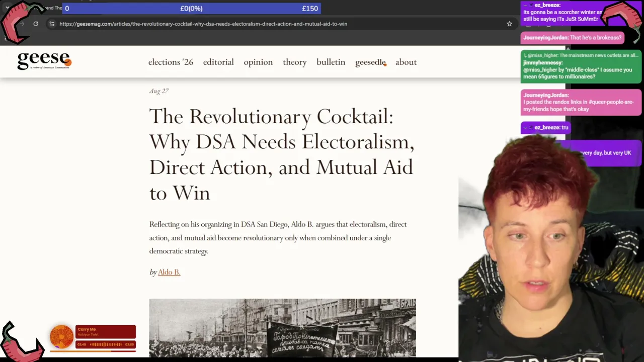
Task: Click the browser address bar URL
Action: [x=203, y=24]
